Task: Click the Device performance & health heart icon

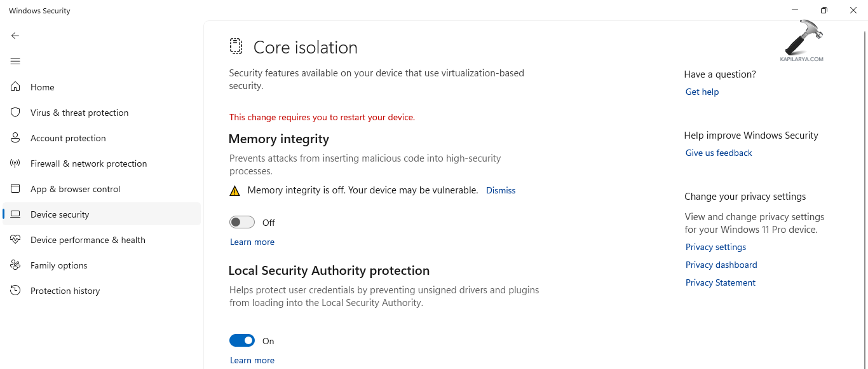Action: [x=15, y=240]
